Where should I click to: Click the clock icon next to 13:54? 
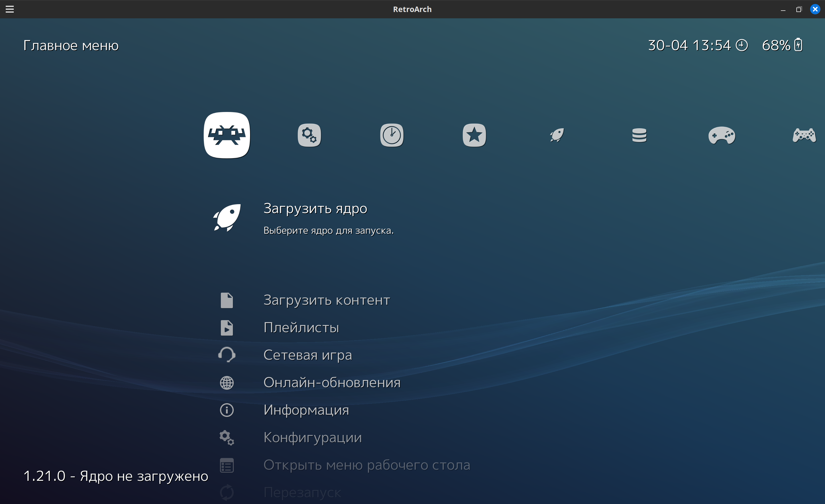pos(742,45)
